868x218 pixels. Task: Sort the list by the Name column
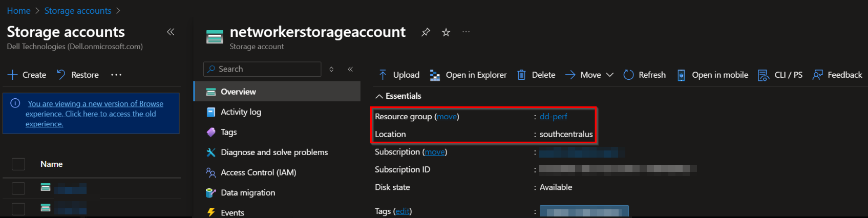click(x=51, y=164)
